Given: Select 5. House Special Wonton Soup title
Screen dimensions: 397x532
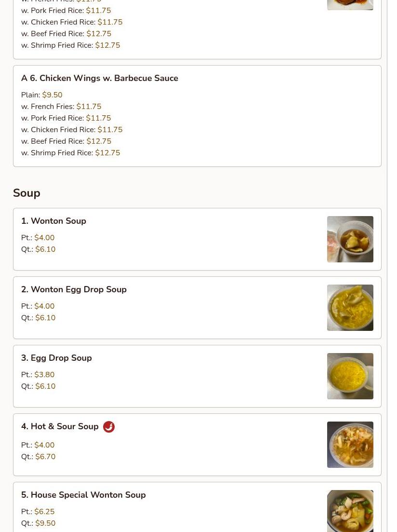Looking at the screenshot, I should [x=83, y=495].
